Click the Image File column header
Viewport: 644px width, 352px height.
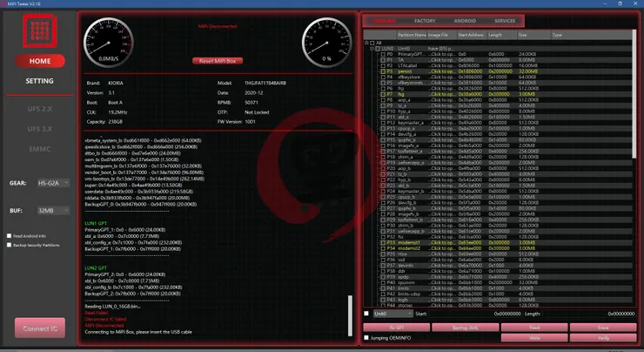click(442, 35)
